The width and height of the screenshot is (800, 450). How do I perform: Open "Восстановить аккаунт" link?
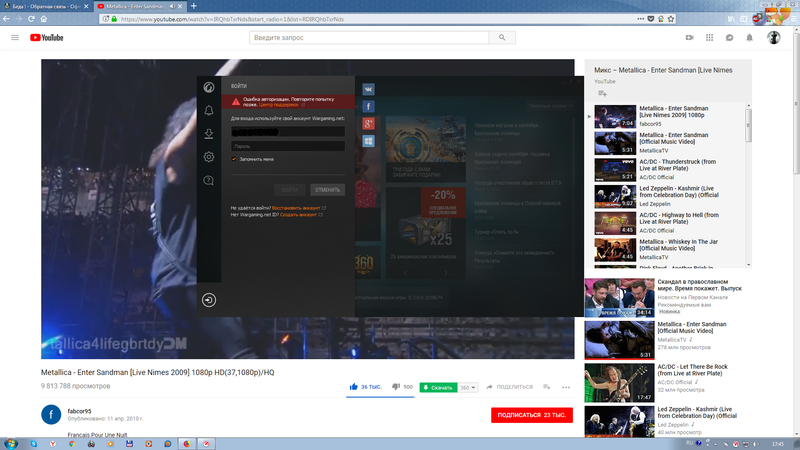coord(296,208)
